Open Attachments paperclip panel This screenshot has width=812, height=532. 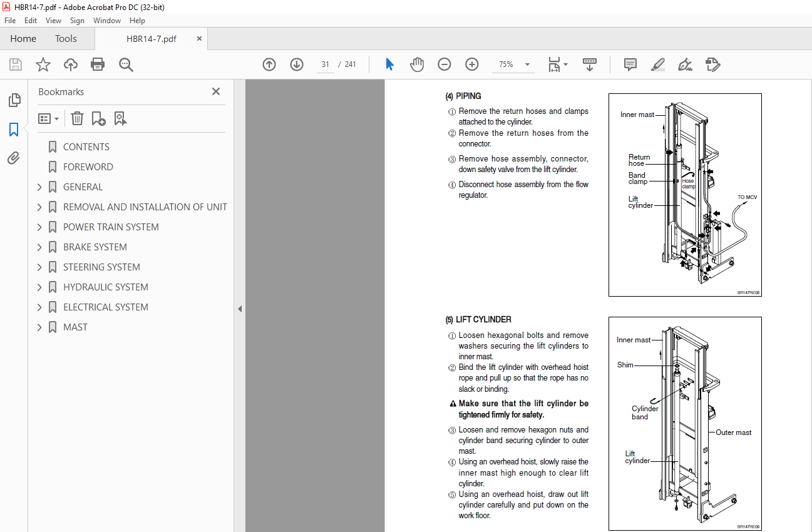[14, 158]
